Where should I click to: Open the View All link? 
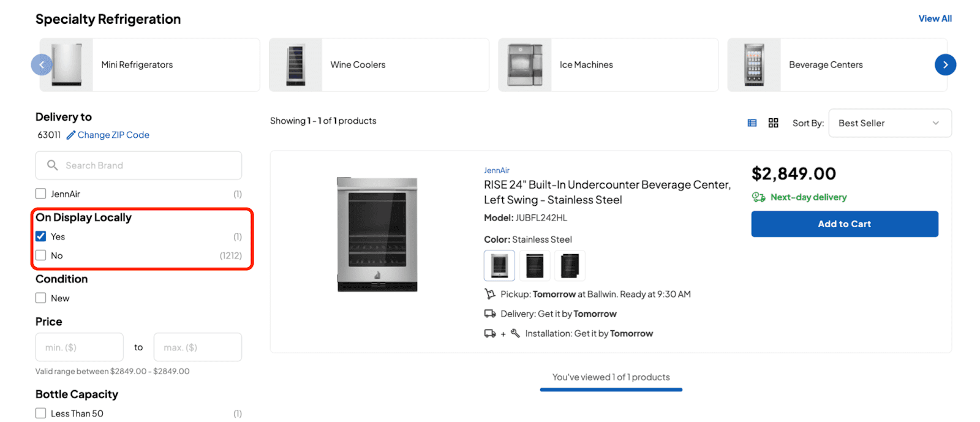(935, 18)
